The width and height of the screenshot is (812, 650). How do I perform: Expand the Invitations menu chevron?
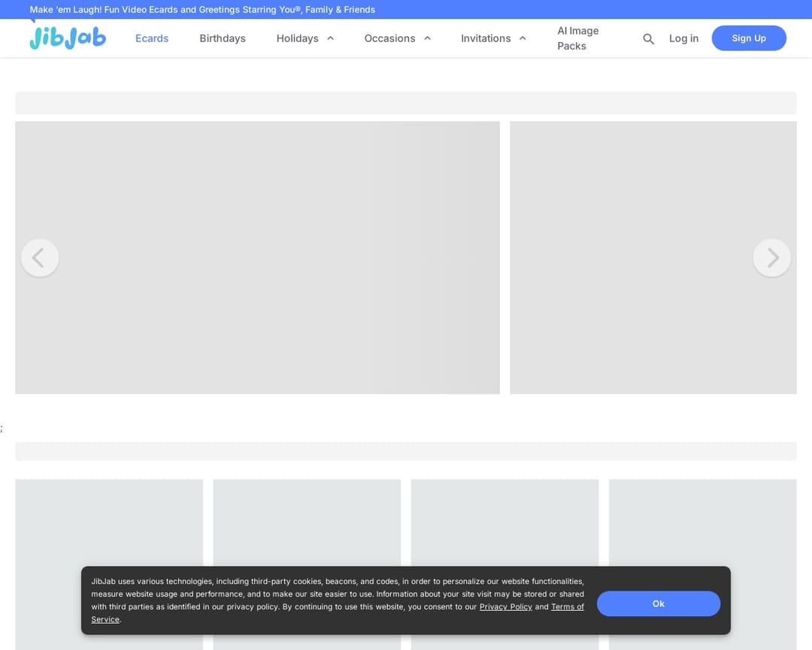pos(523,38)
